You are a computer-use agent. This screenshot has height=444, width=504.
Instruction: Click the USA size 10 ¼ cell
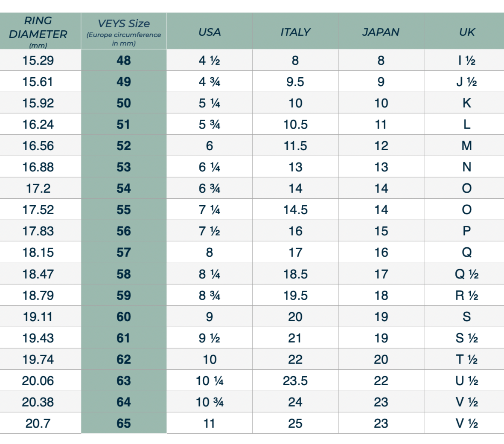(x=210, y=381)
